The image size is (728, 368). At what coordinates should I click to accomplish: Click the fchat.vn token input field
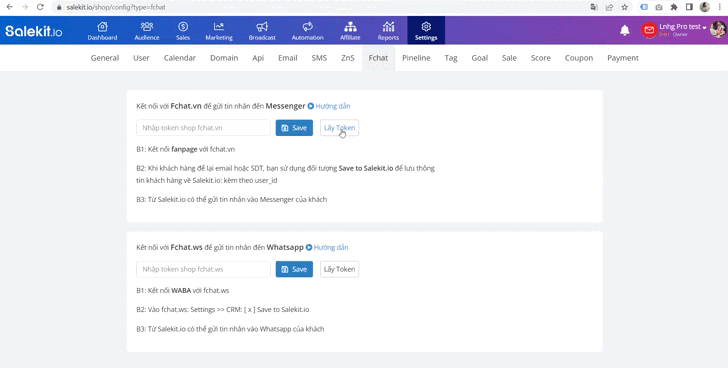[203, 128]
